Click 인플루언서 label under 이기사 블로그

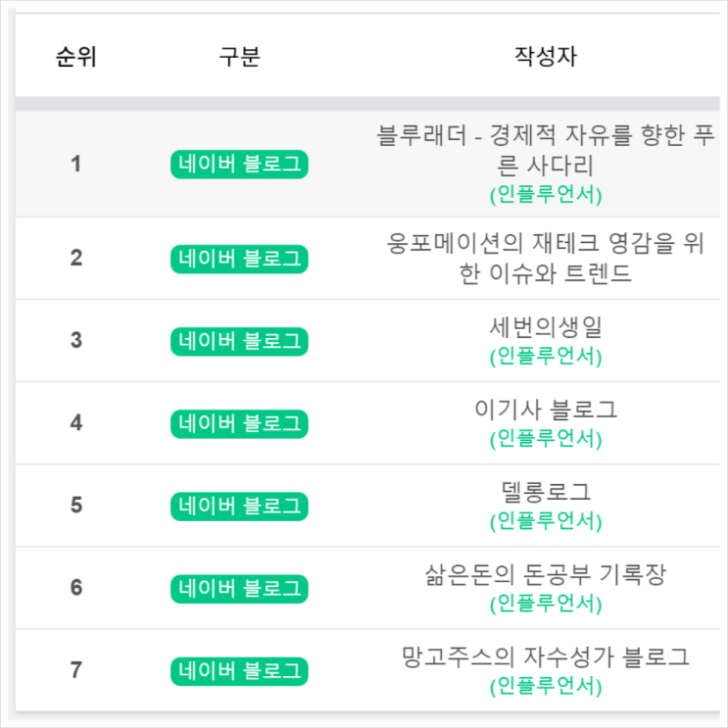pyautogui.click(x=545, y=438)
